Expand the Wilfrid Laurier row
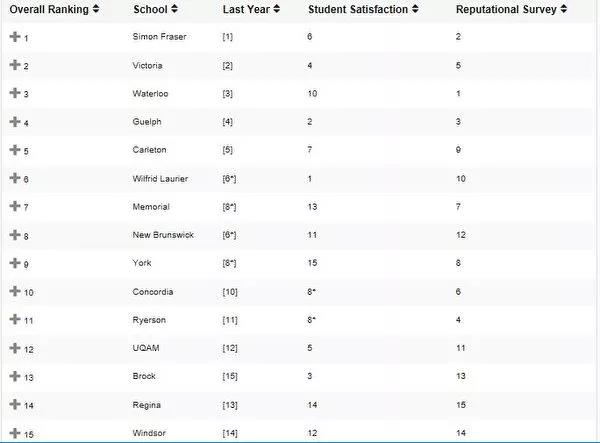Viewport: 600px width, 443px height. 15,178
